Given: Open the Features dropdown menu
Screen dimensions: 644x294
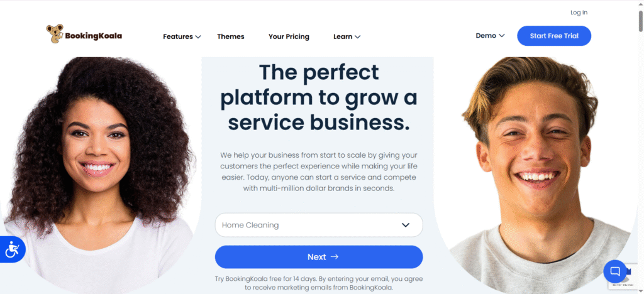Looking at the screenshot, I should 182,36.
